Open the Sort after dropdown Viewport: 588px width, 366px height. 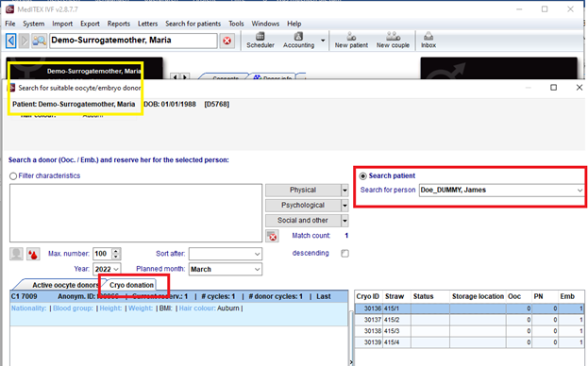[226, 254]
